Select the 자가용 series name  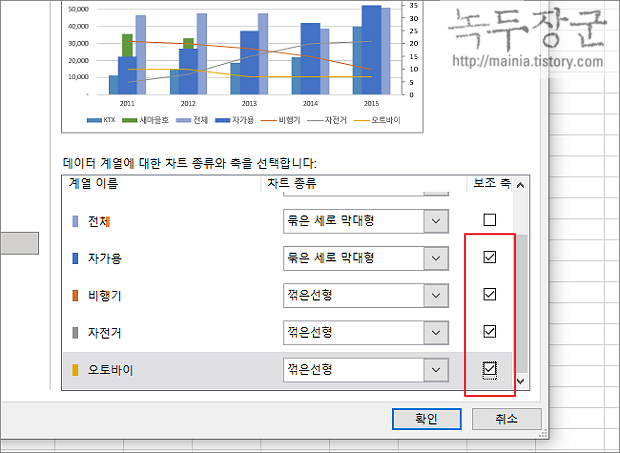coord(105,259)
